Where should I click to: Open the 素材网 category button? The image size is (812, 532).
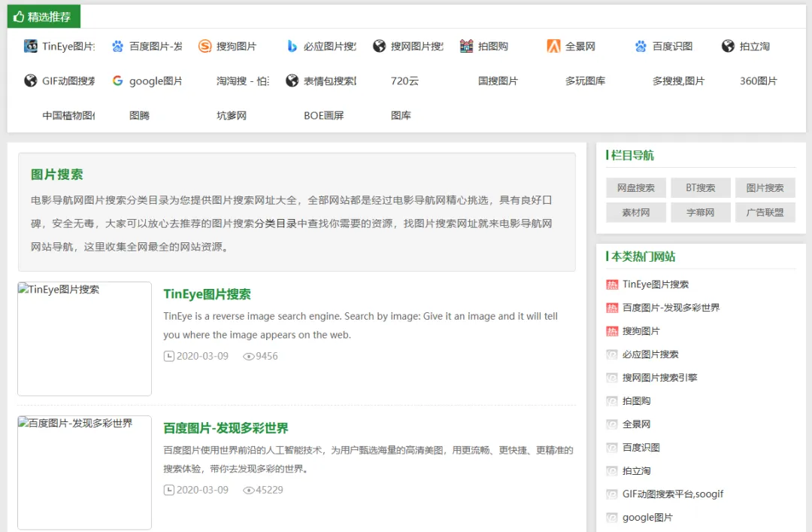pyautogui.click(x=636, y=212)
